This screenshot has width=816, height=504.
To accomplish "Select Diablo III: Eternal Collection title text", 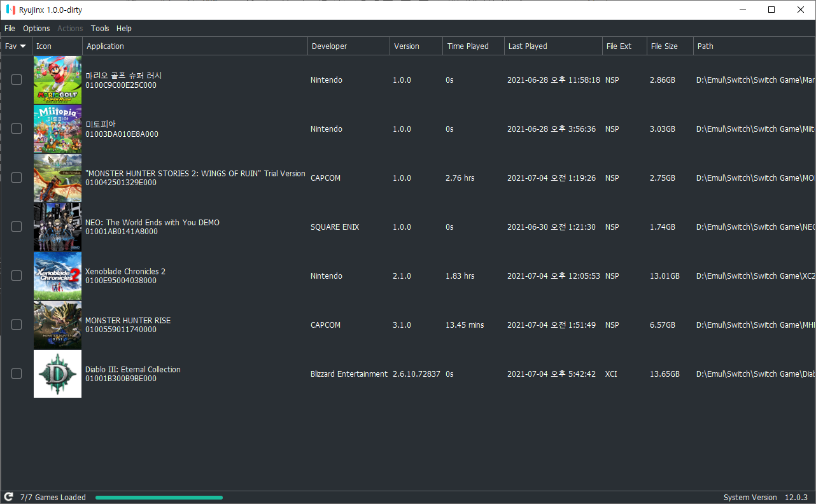I will pos(133,370).
